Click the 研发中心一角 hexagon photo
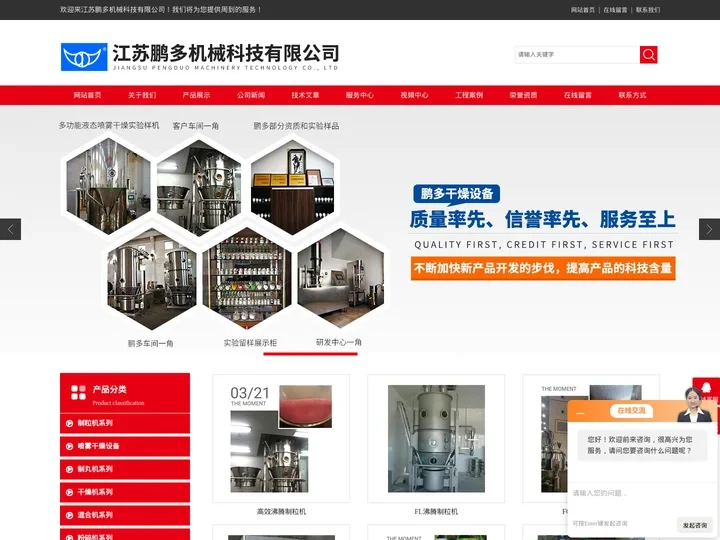The height and width of the screenshot is (540, 720). point(340,277)
